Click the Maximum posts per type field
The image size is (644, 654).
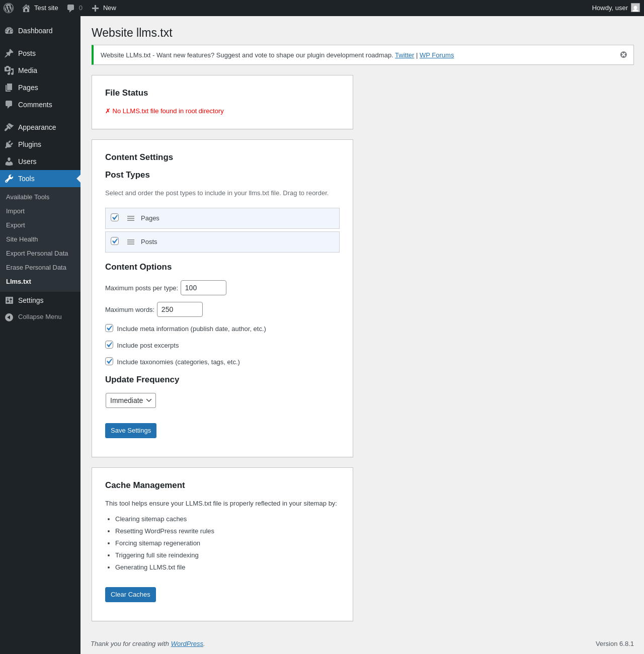point(203,288)
